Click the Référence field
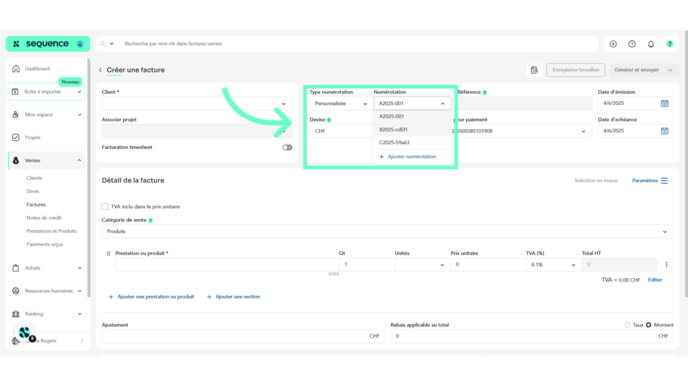Viewport: 688px width, 387px height. coord(524,104)
